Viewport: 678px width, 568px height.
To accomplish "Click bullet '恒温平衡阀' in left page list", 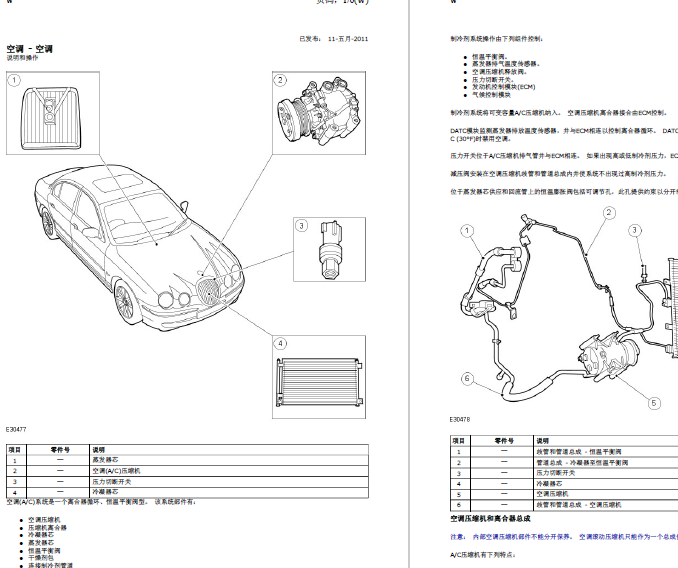I will coord(44,551).
